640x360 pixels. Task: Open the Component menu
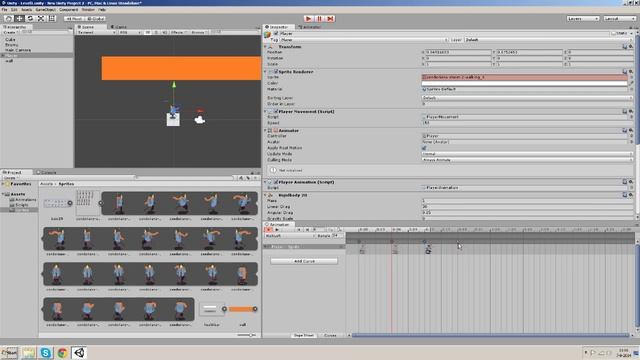click(69, 9)
